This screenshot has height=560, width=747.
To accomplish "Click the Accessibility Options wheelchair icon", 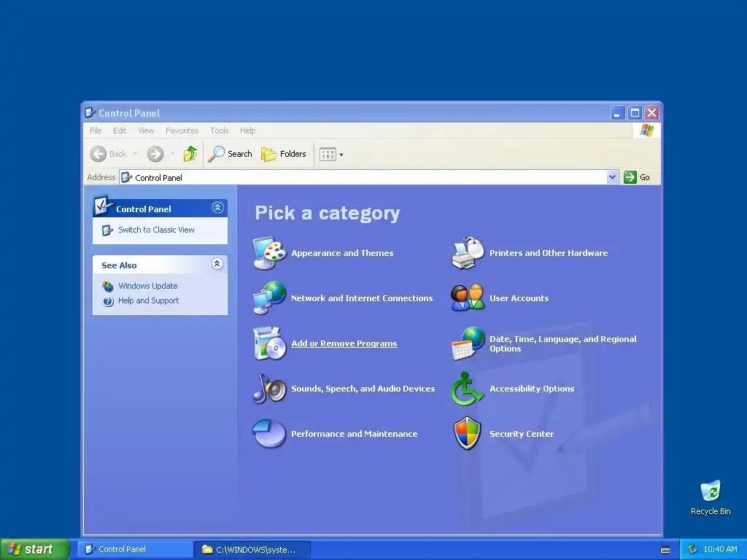I will coord(467,389).
